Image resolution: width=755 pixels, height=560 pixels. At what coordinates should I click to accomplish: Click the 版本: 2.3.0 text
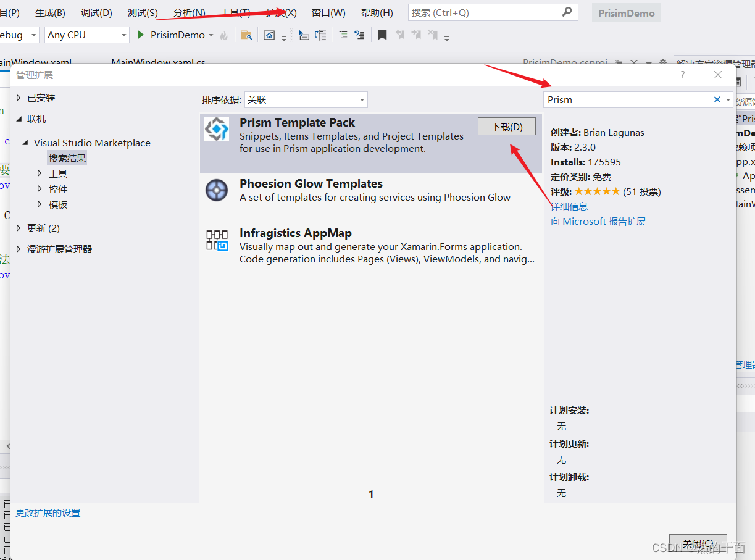pos(574,147)
